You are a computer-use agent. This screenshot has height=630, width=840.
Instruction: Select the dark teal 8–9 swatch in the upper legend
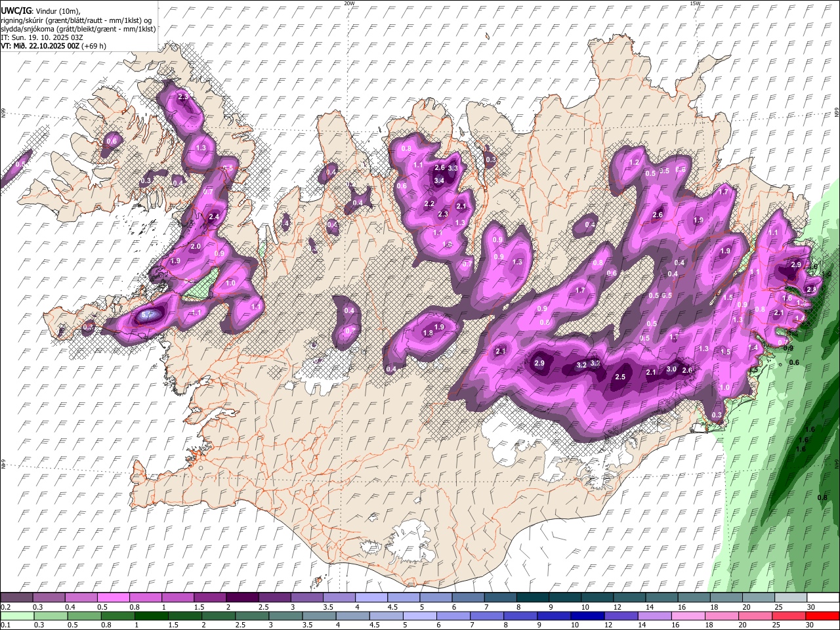(x=533, y=598)
